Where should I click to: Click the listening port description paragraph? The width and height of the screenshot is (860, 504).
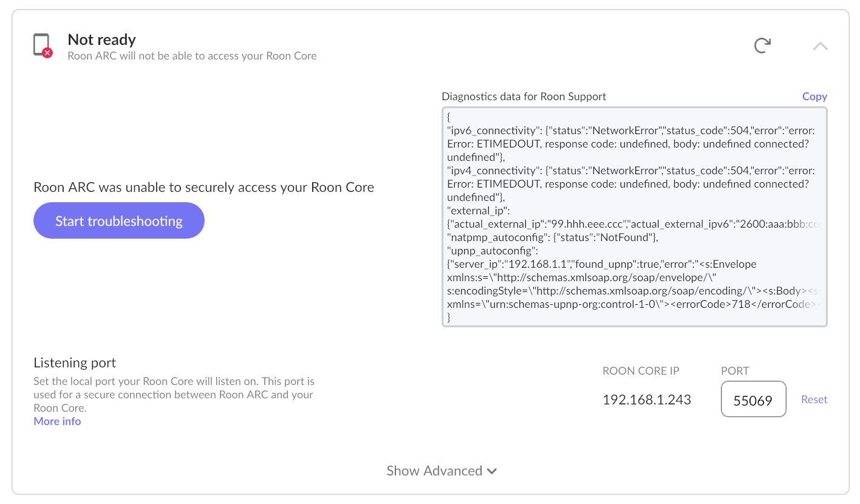click(174, 395)
